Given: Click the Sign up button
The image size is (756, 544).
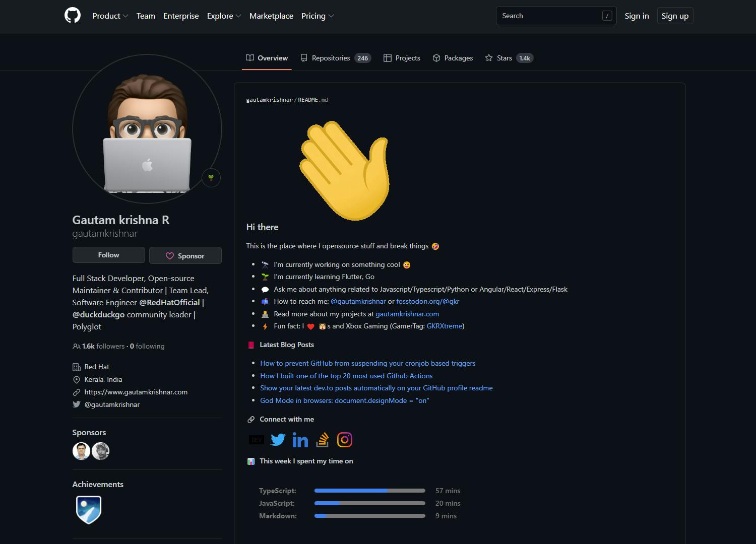Looking at the screenshot, I should click(675, 16).
